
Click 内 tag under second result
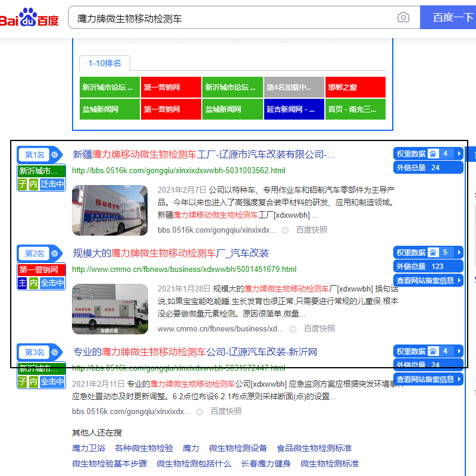pyautogui.click(x=33, y=283)
